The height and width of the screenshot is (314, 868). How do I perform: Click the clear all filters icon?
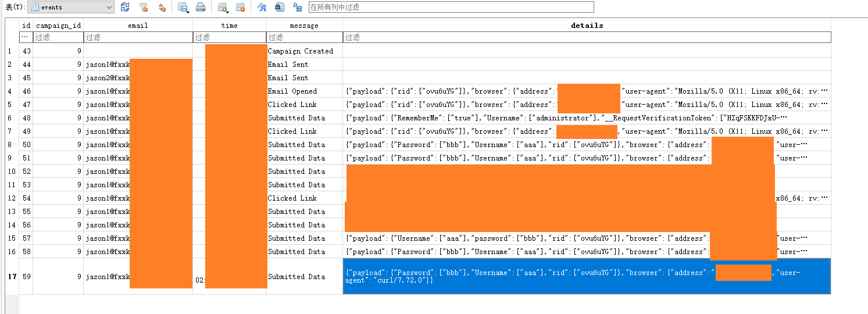pyautogui.click(x=143, y=7)
